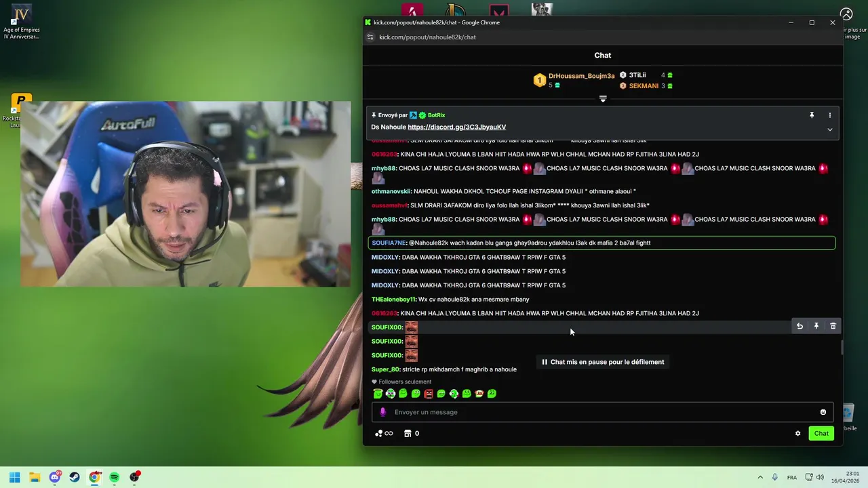Click the kick.com/popout/nahoule82k/chat address bar

coord(427,37)
